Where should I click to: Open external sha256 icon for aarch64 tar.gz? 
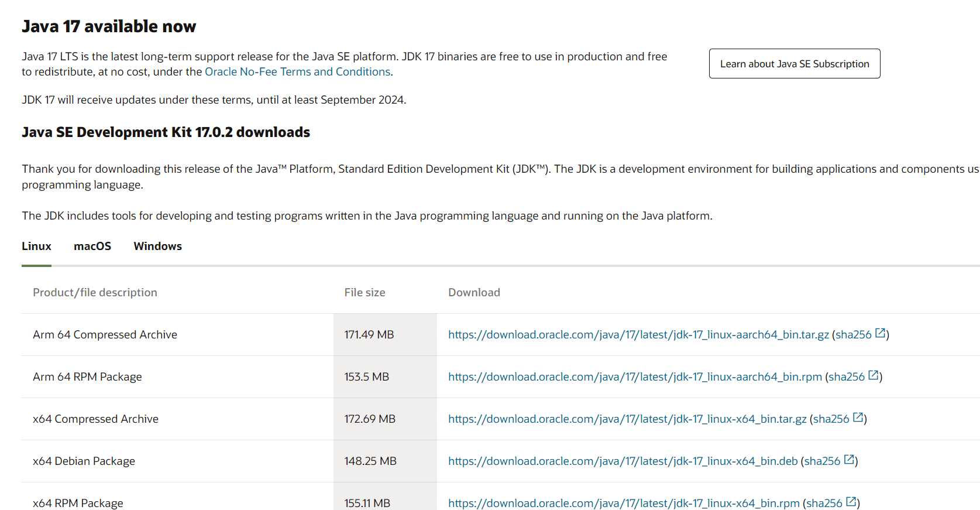(880, 334)
